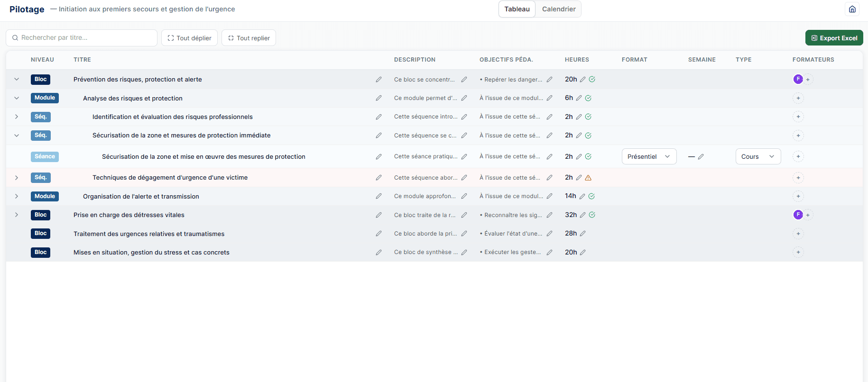Switch to the Calendrier tab

[559, 9]
